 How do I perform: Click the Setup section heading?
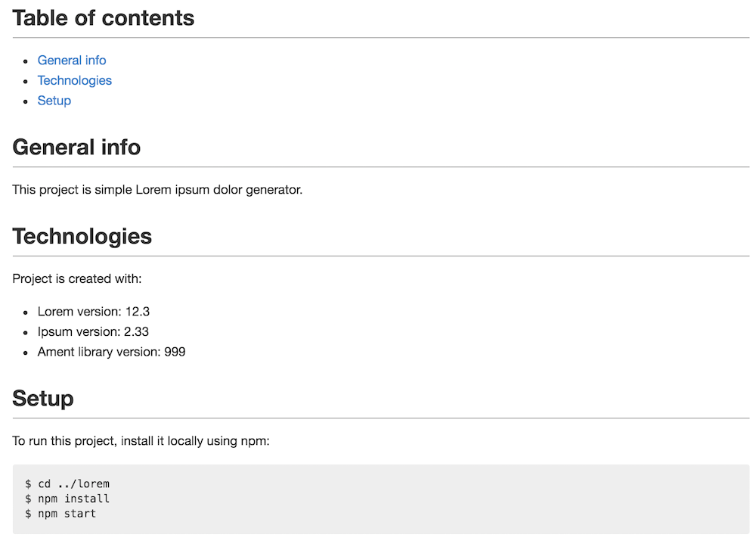pos(43,399)
